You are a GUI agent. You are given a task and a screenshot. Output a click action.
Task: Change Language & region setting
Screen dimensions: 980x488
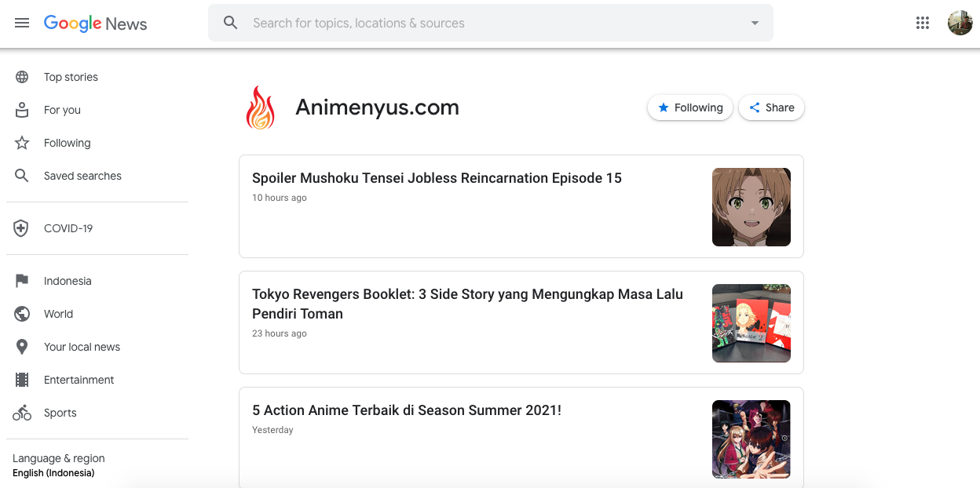coord(58,464)
